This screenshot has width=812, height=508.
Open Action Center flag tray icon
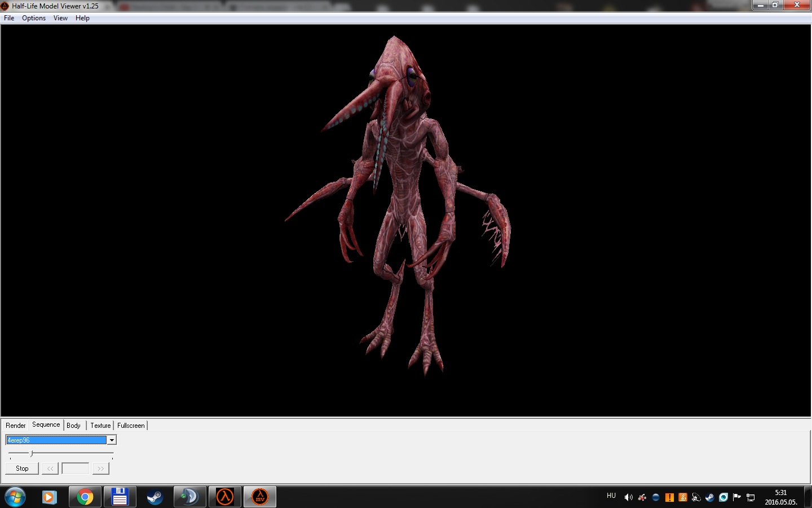736,497
